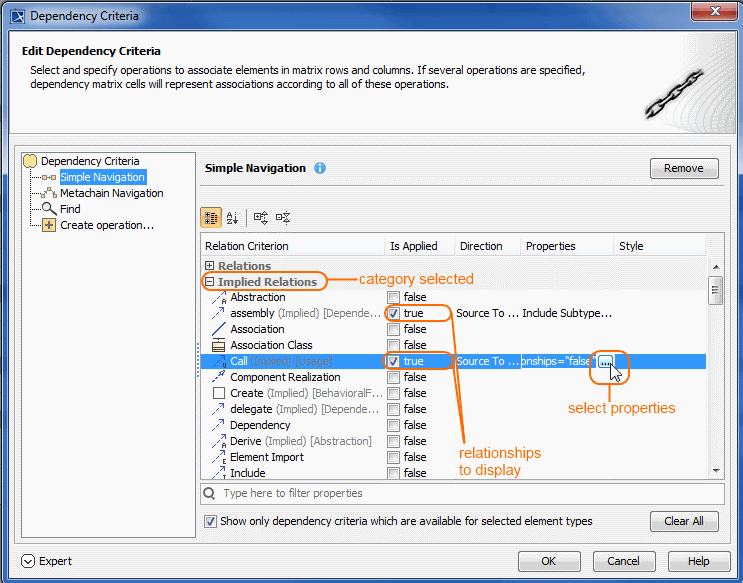
Task: Click the Remove button
Action: 684,168
